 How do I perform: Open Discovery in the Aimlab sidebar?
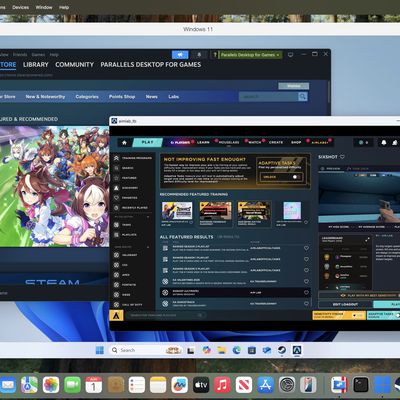[126, 188]
